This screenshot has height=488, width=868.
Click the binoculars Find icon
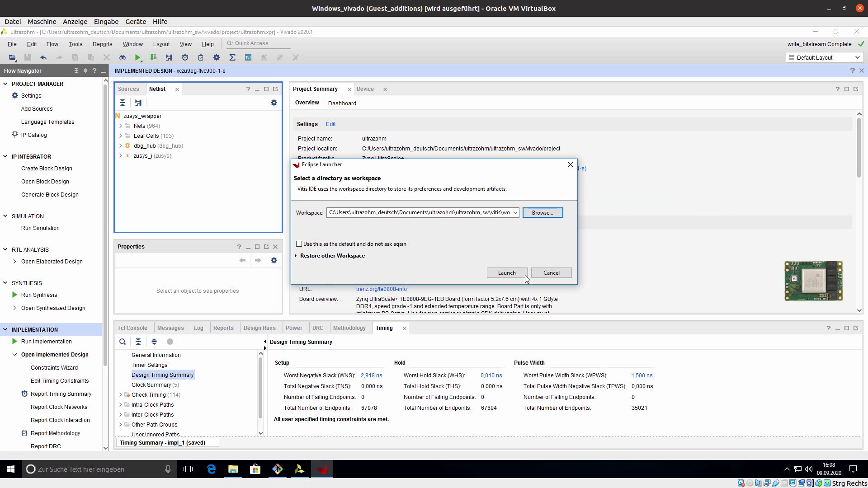pos(122,57)
